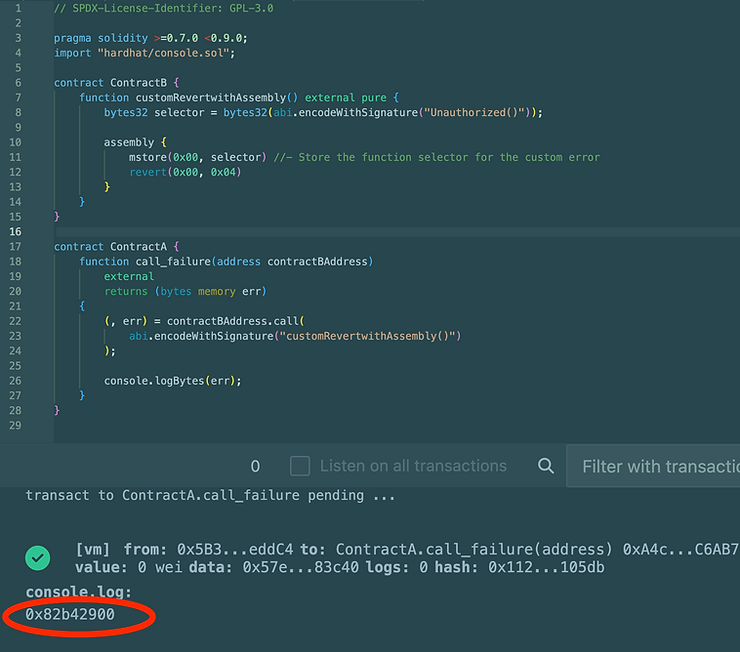Click the assembly keyword in ContractB
The width and height of the screenshot is (740, 652).
tap(129, 142)
